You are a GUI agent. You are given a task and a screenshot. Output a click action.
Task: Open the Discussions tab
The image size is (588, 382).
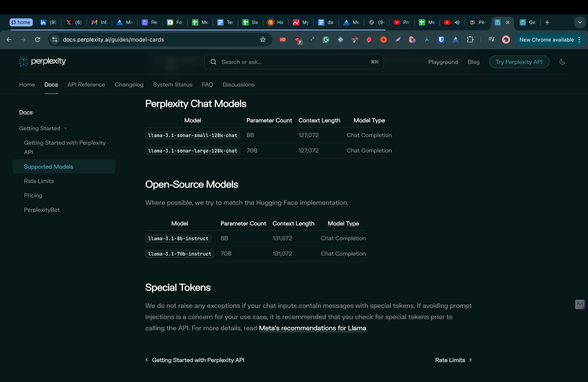coord(238,85)
